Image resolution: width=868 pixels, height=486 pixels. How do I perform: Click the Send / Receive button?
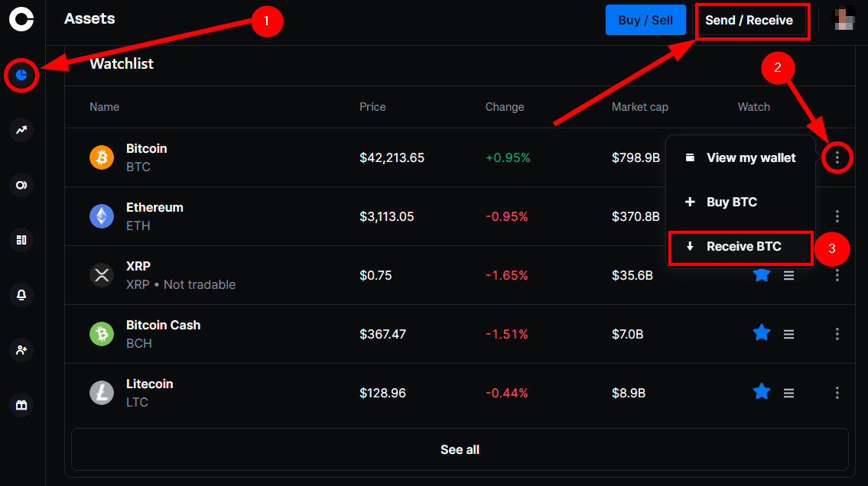749,20
